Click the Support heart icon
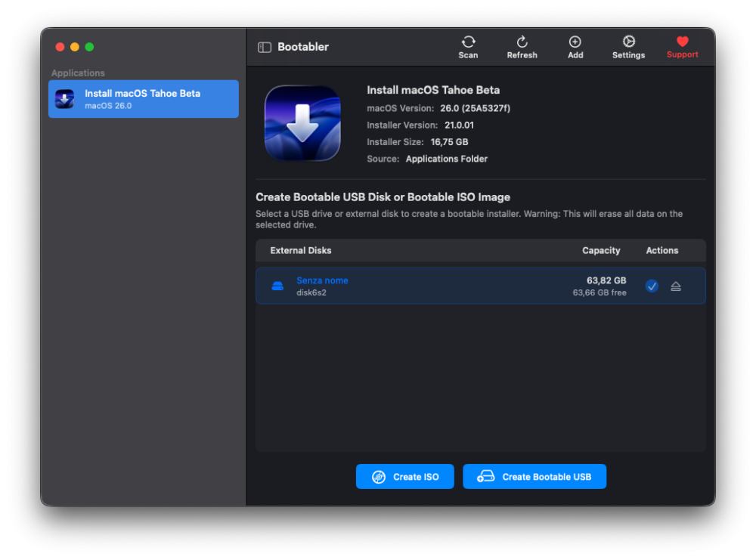The image size is (756, 560). 682,42
